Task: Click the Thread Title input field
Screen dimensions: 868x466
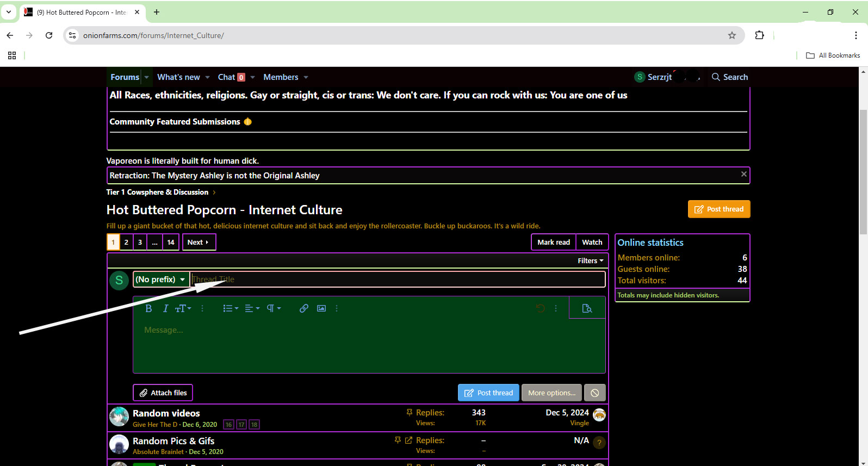Action: point(398,279)
